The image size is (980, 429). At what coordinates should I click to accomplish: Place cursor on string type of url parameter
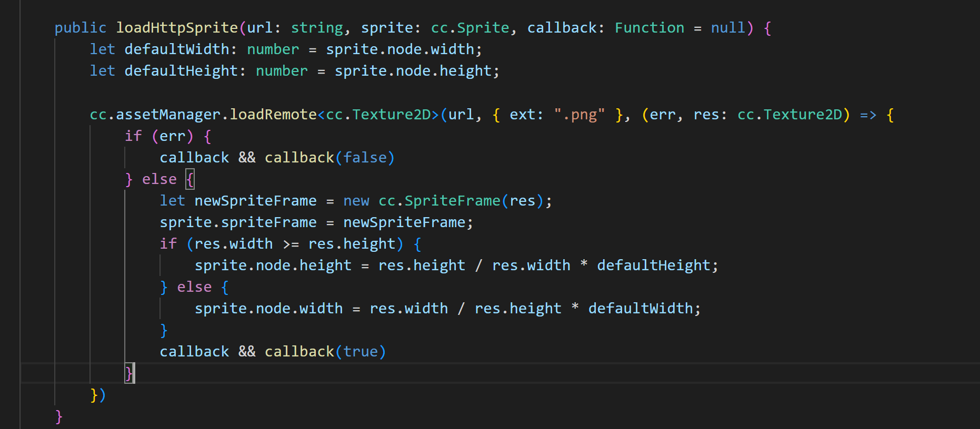[x=317, y=28]
